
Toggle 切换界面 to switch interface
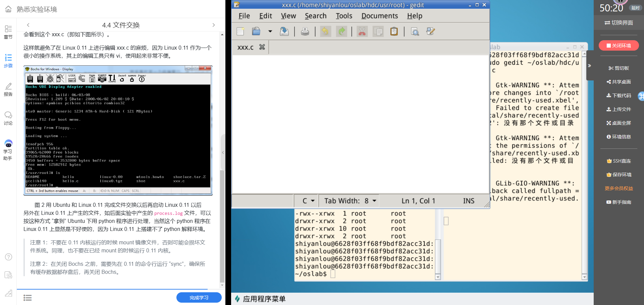tap(619, 23)
